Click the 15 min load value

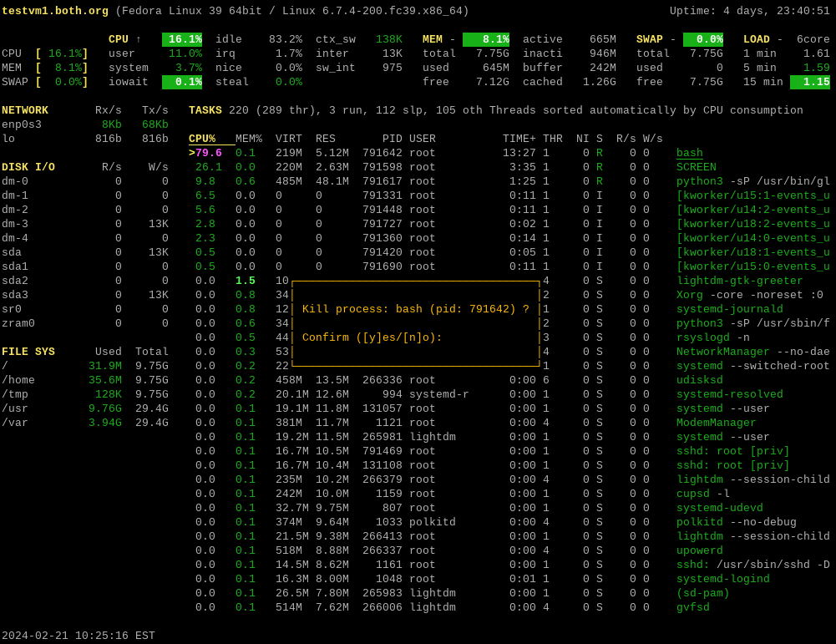pyautogui.click(x=809, y=82)
